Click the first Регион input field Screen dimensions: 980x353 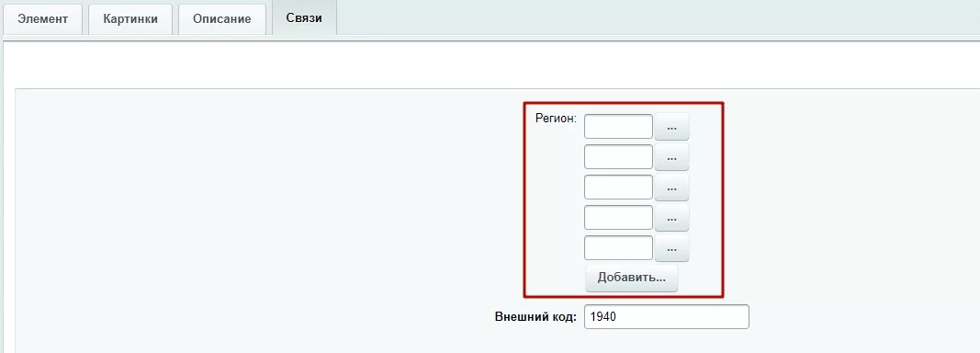click(619, 127)
